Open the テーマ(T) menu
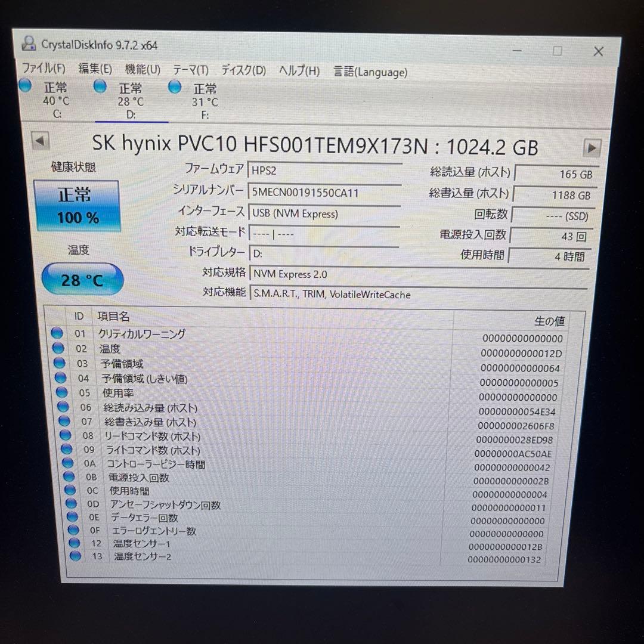644x644 pixels. coord(191,70)
